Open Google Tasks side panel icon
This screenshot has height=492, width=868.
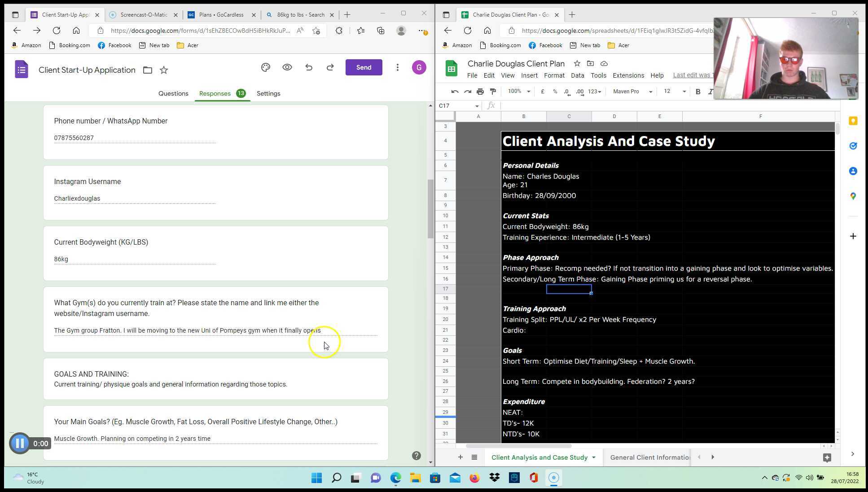click(x=853, y=146)
